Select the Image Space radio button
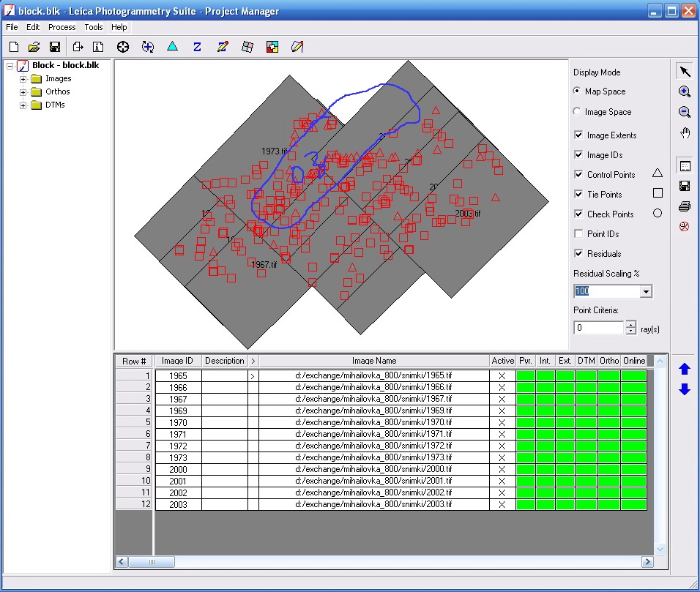 578,112
